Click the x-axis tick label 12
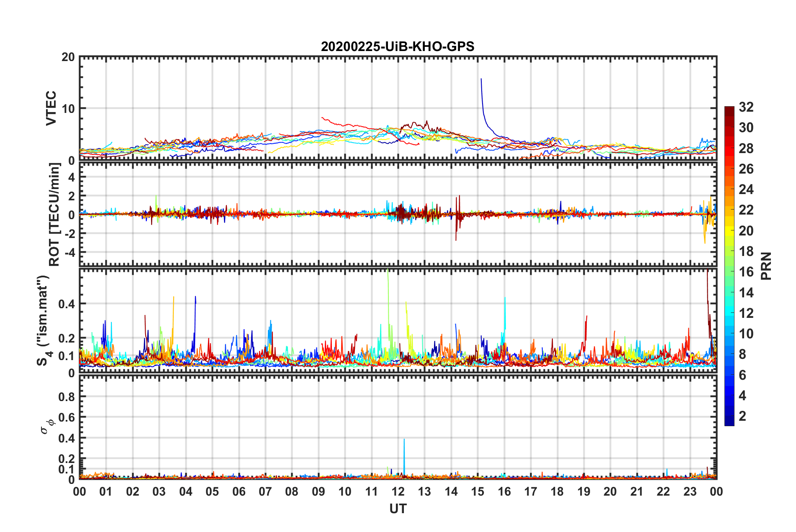This screenshot has height=532, width=796. pos(398,491)
